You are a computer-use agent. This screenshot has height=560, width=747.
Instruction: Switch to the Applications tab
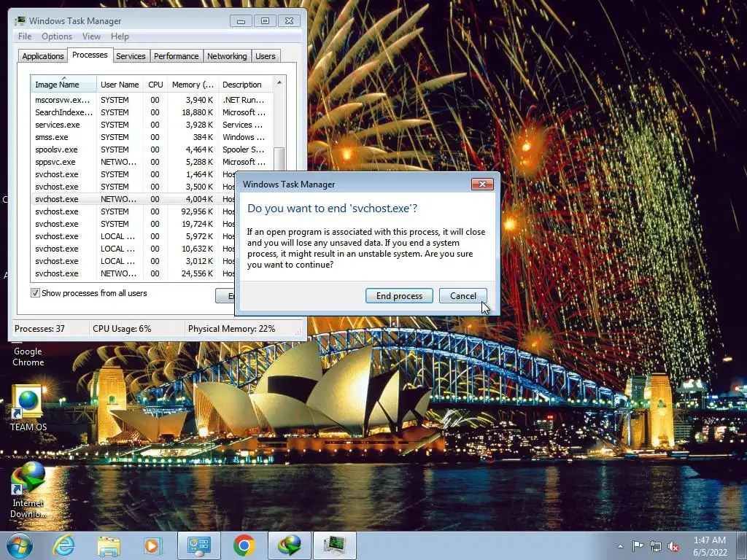click(x=43, y=56)
